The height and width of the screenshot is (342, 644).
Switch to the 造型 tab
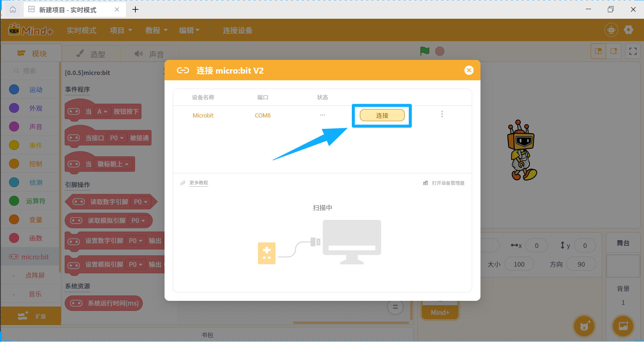coord(91,54)
